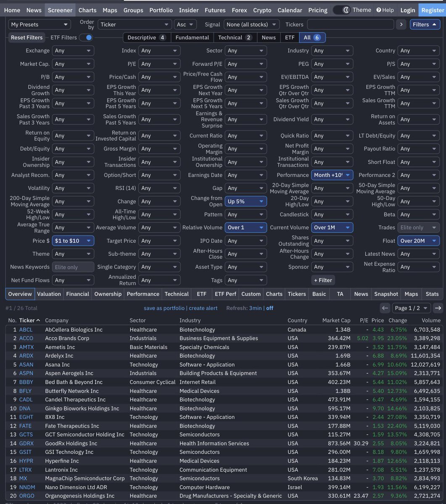Open the BBBY ticker link
The height and width of the screenshot is (504, 446).
tap(26, 382)
